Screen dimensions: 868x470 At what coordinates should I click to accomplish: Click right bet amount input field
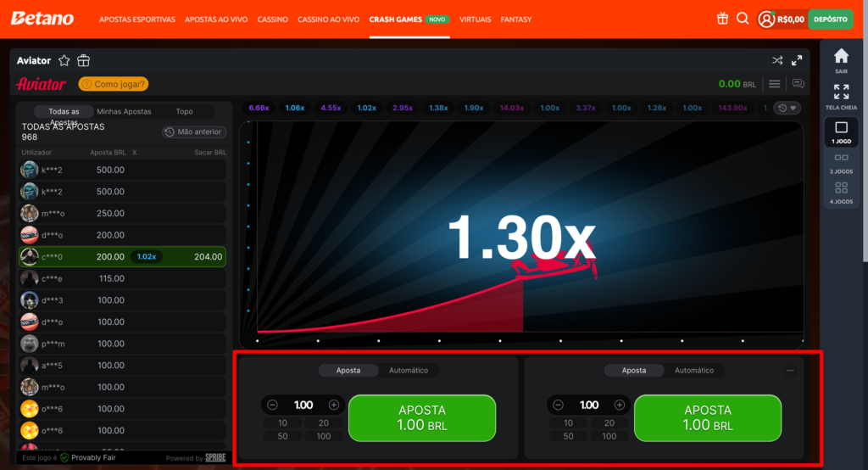(589, 406)
